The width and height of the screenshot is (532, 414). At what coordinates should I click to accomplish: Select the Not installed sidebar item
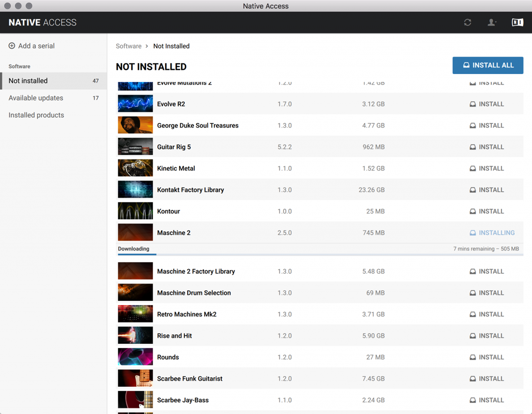click(x=54, y=81)
